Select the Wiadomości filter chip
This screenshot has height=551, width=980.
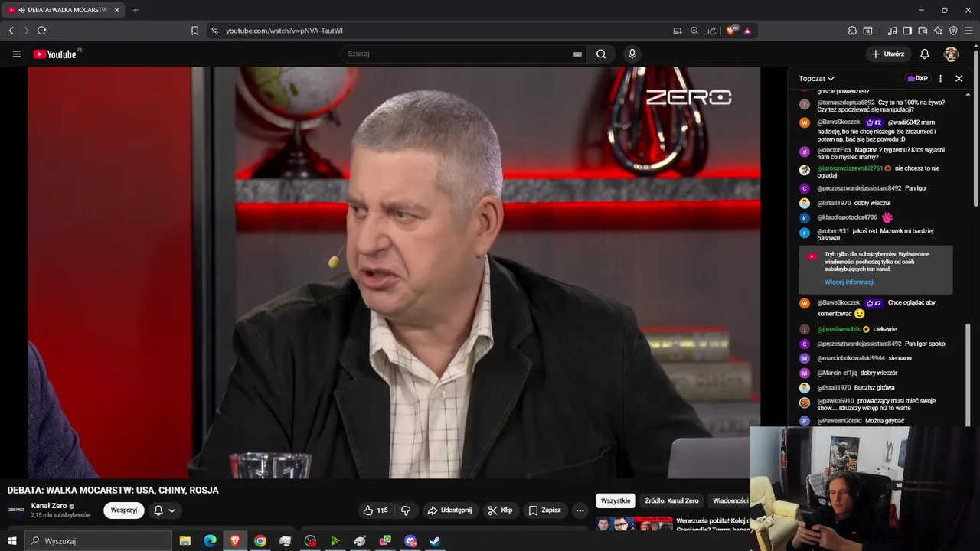click(x=730, y=500)
